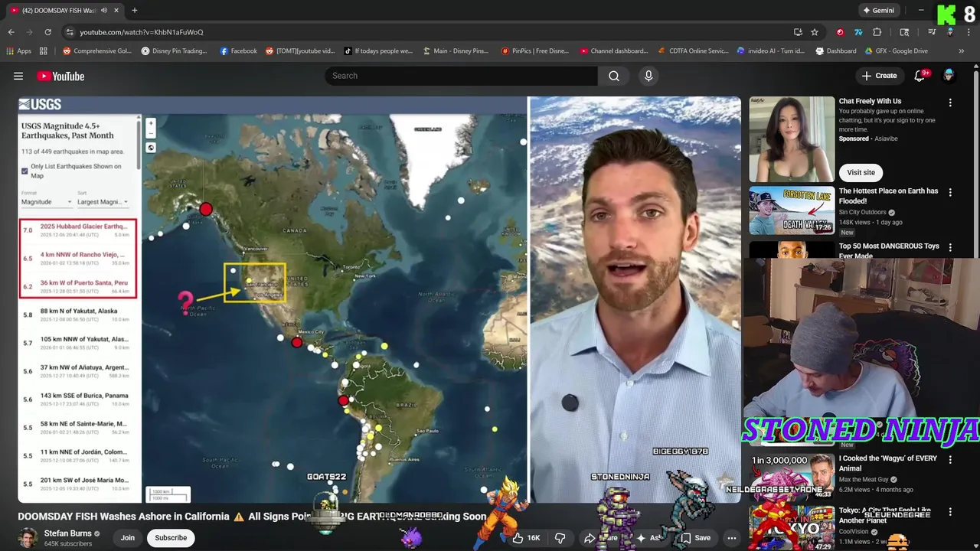Screen dimensions: 980x551
Task: Click the Chat Freely With Us ad thumbnail
Action: 792,139
